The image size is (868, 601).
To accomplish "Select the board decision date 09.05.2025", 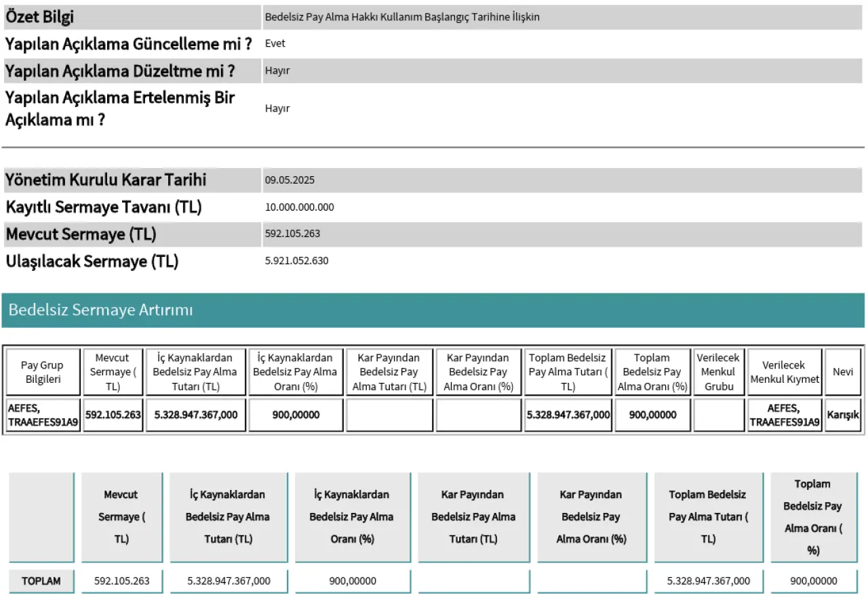I will (x=290, y=180).
